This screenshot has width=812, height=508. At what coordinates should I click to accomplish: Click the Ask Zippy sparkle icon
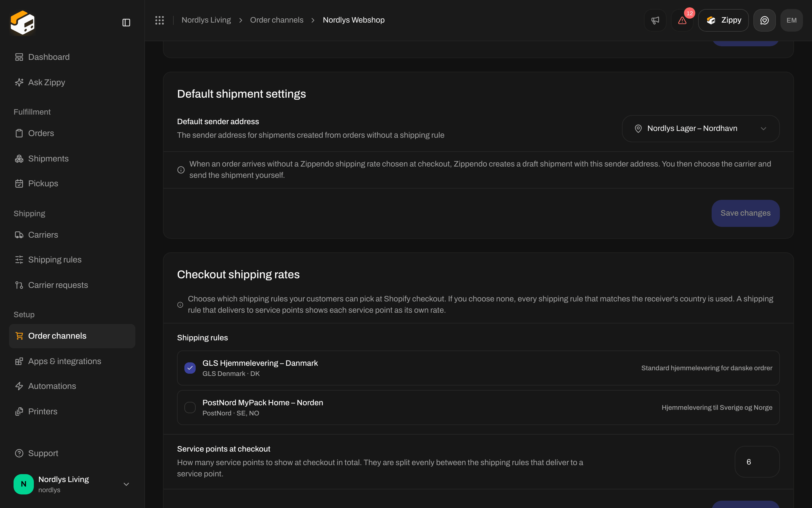[x=19, y=82]
